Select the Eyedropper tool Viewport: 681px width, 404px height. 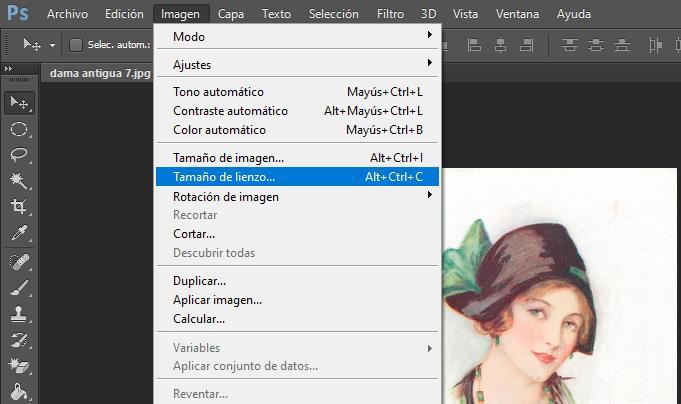click(19, 233)
